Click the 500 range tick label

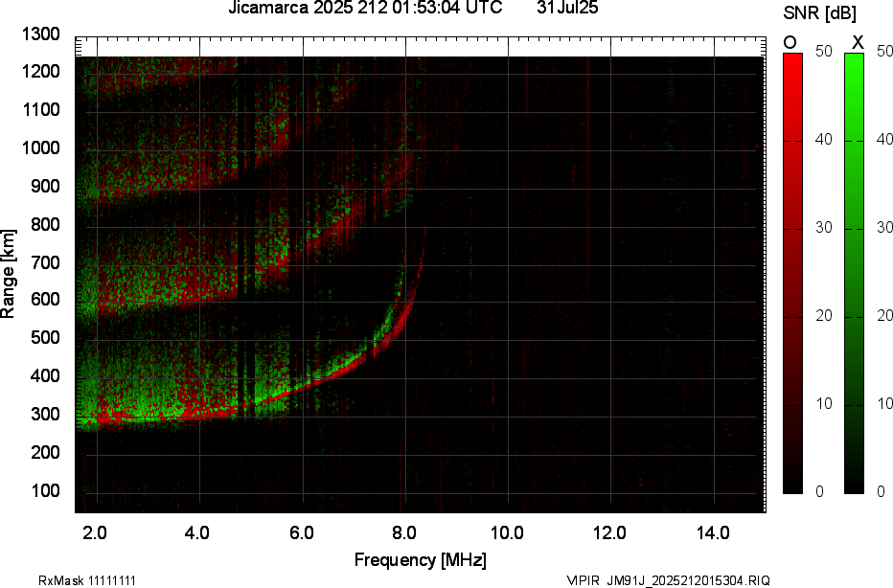click(45, 337)
